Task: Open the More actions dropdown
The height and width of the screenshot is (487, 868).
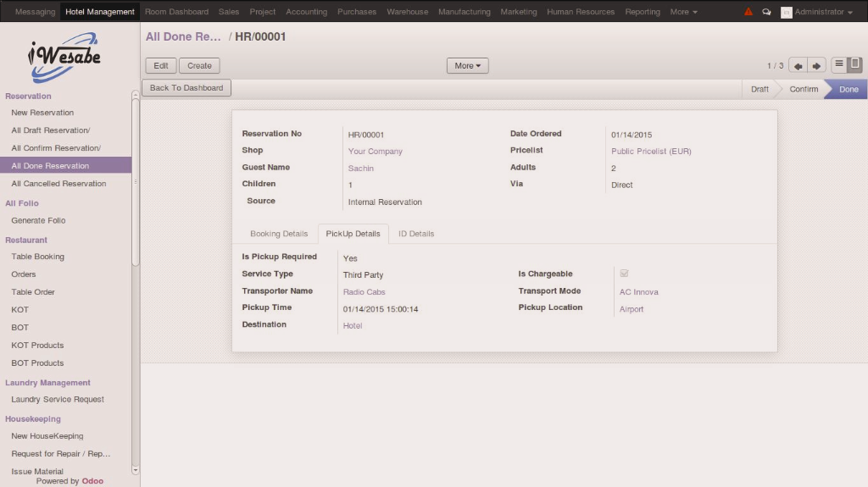Action: tap(467, 65)
